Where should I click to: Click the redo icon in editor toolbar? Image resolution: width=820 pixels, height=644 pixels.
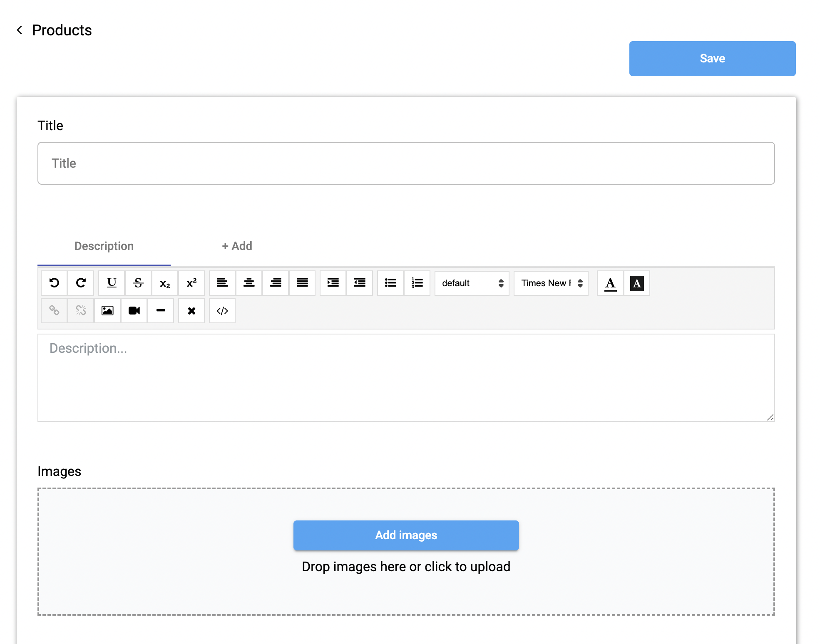[81, 283]
